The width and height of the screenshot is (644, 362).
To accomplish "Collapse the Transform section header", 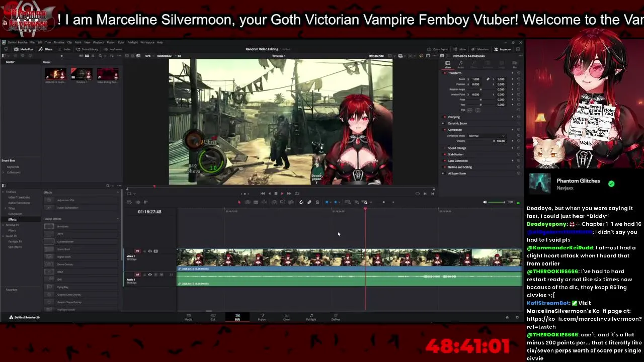I will coord(454,73).
